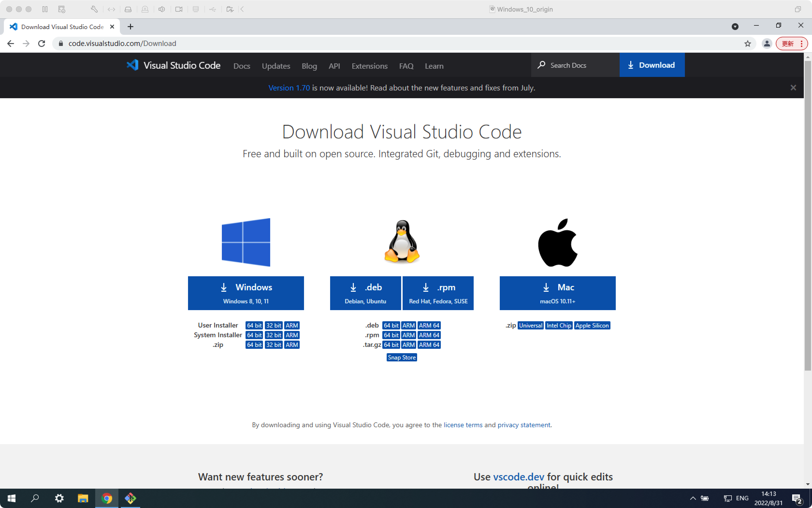Go back with the browser back arrow
The image size is (812, 508).
[10, 43]
